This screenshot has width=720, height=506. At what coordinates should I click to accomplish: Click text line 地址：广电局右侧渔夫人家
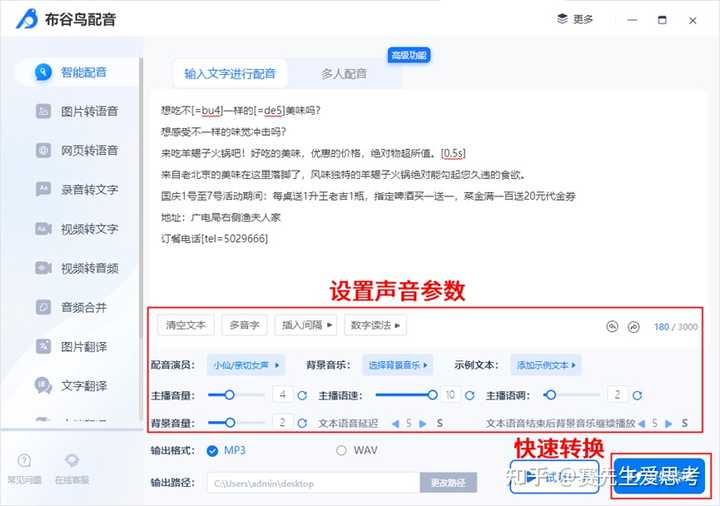(220, 217)
